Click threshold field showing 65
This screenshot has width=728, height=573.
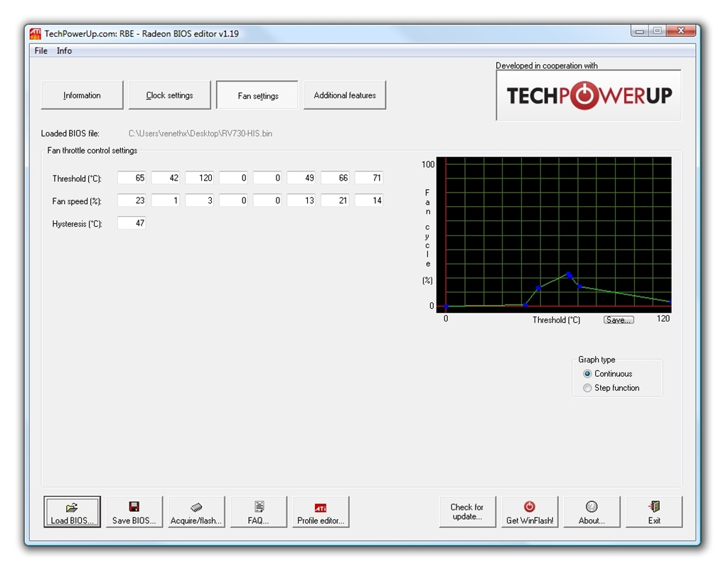132,178
